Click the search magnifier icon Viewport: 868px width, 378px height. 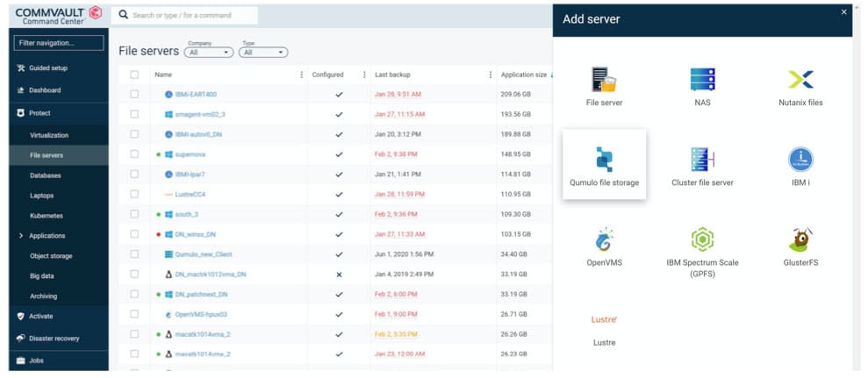pyautogui.click(x=124, y=15)
